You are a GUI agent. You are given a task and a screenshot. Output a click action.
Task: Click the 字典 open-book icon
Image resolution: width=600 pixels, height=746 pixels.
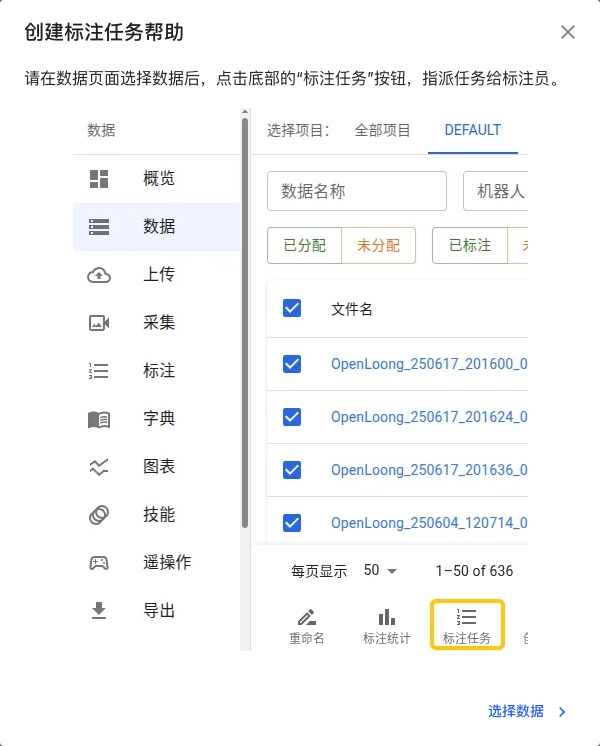point(99,419)
